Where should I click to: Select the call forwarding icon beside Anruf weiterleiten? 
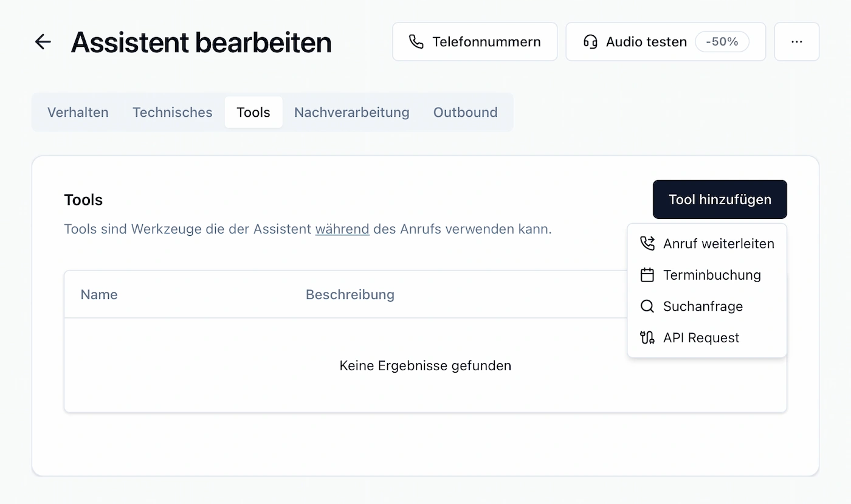pyautogui.click(x=647, y=243)
